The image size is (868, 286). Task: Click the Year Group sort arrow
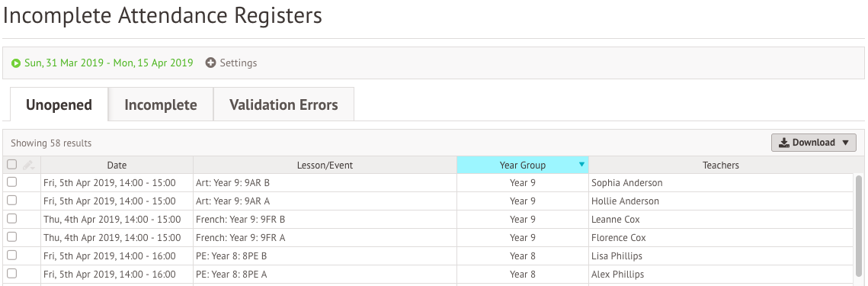[x=581, y=165]
